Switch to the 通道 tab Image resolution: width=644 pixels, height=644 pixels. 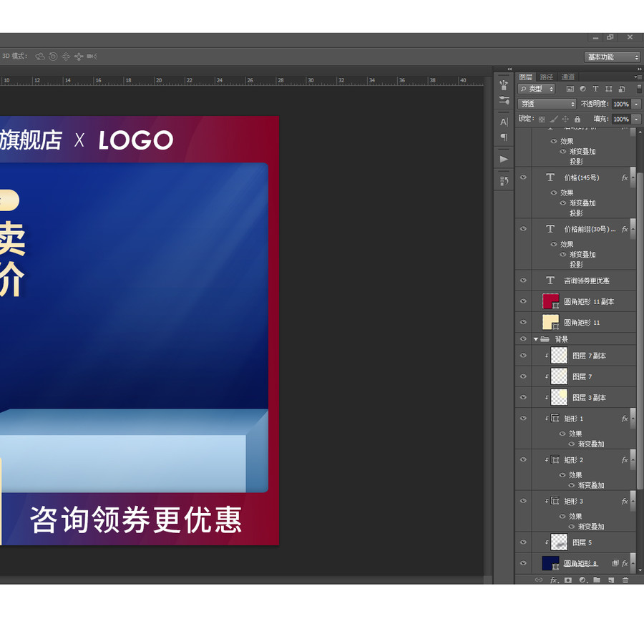[568, 77]
